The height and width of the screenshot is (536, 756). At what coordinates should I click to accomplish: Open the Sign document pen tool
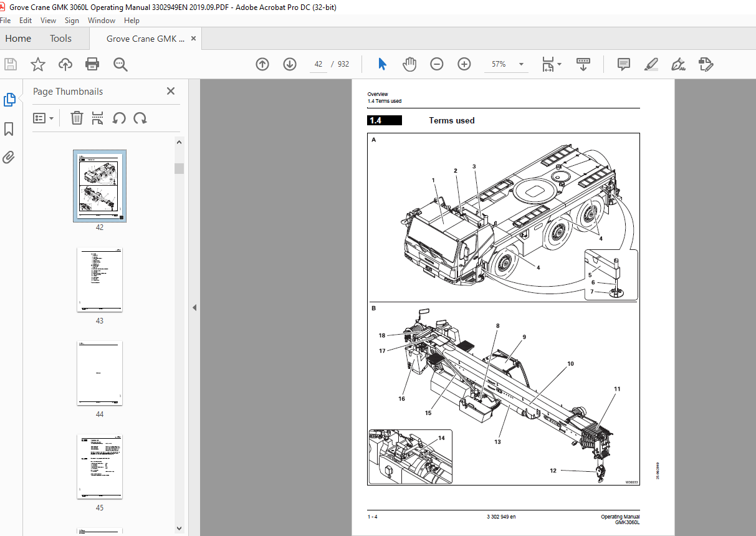(x=678, y=64)
